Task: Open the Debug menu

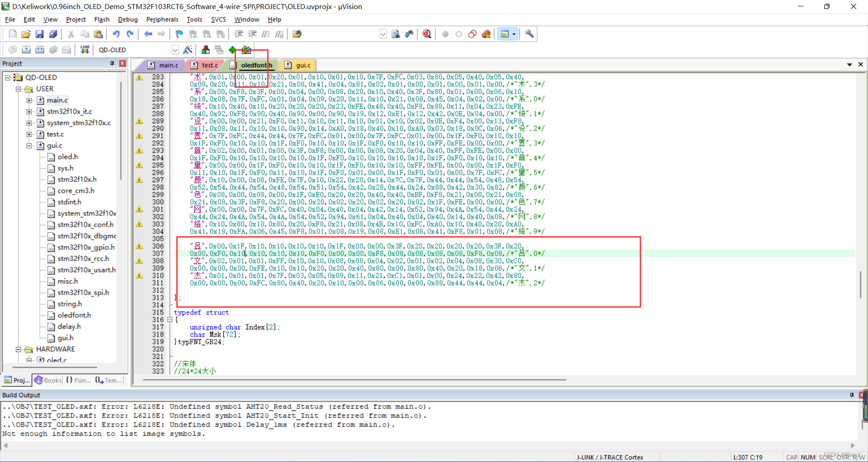Action: (127, 19)
